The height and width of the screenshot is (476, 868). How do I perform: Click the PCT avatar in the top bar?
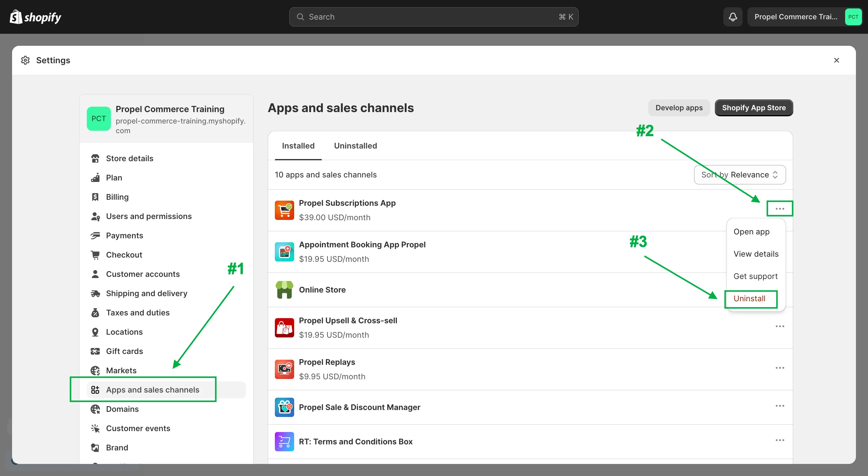853,17
